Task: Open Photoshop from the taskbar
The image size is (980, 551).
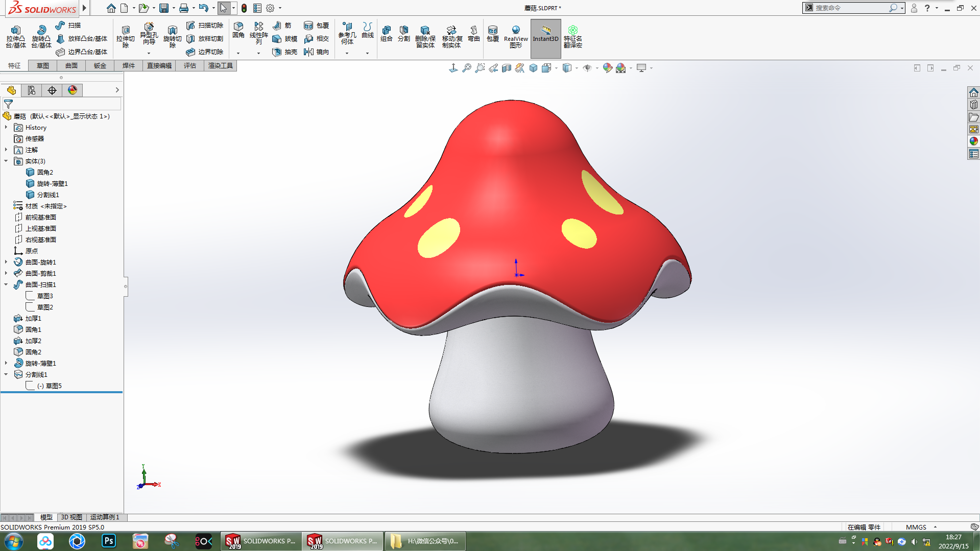Action: pyautogui.click(x=109, y=541)
